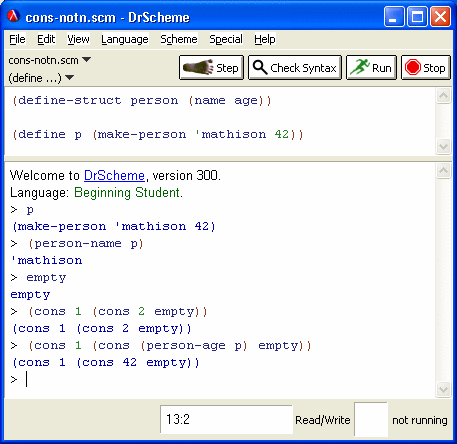The width and height of the screenshot is (457, 444).
Task: Click the Read/Write status label
Action: click(x=323, y=420)
